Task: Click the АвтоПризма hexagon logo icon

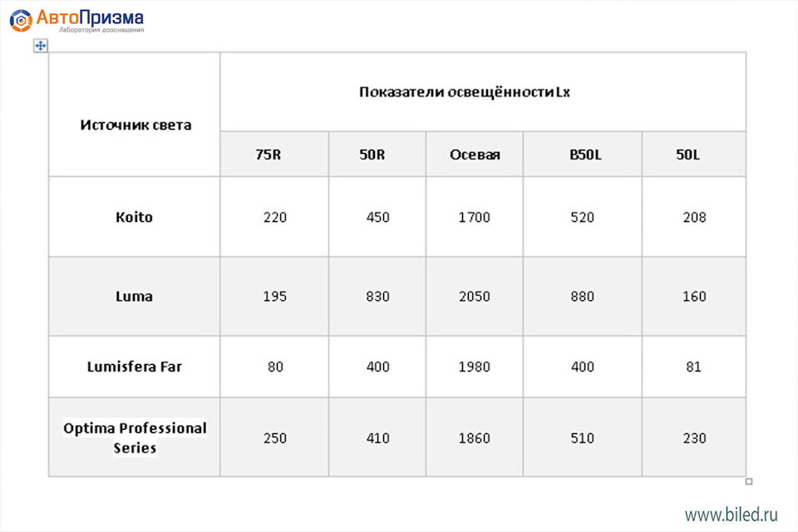Action: [x=21, y=20]
